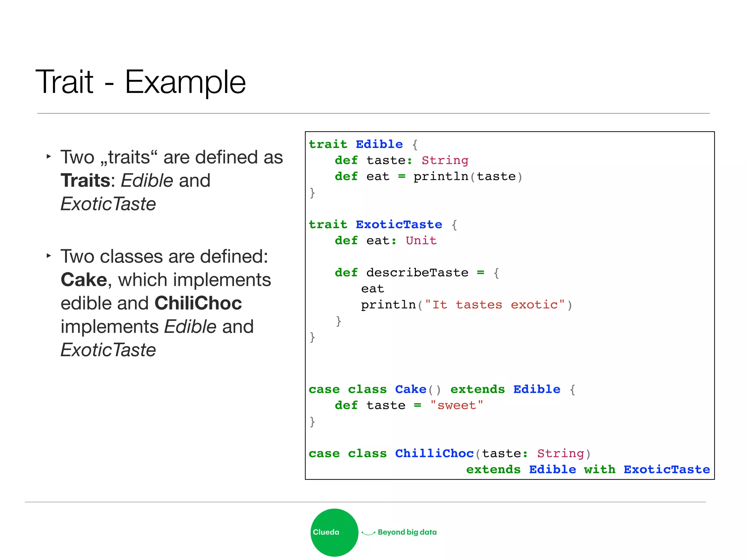This screenshot has height=560, width=747.
Task: Click the 'Beyond big data' tagline
Action: [407, 532]
